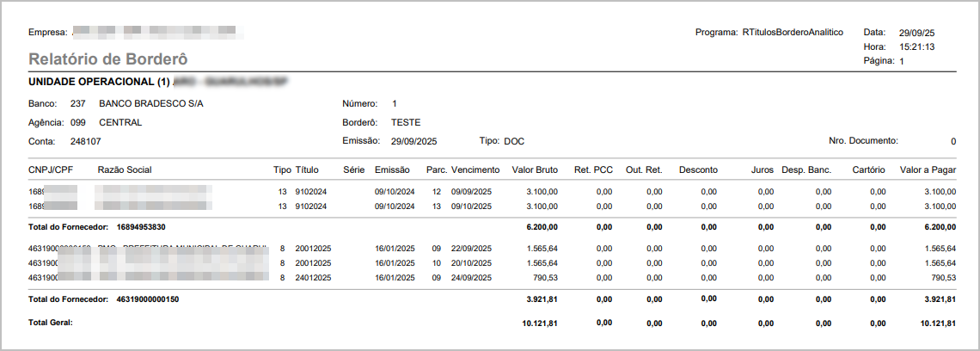Click the BANCO BRADESCO S/A bank name

point(151,103)
